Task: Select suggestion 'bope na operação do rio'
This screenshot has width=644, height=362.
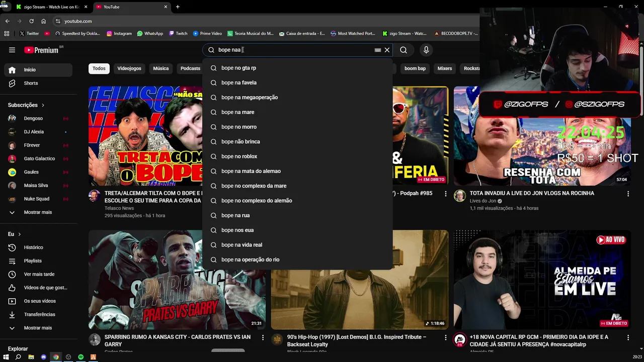Action: [297, 259]
